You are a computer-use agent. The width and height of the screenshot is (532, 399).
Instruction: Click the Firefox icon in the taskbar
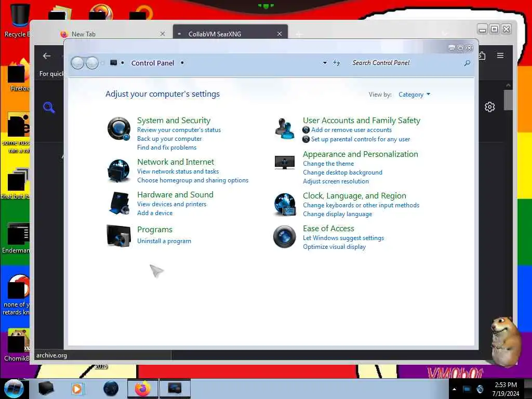143,389
